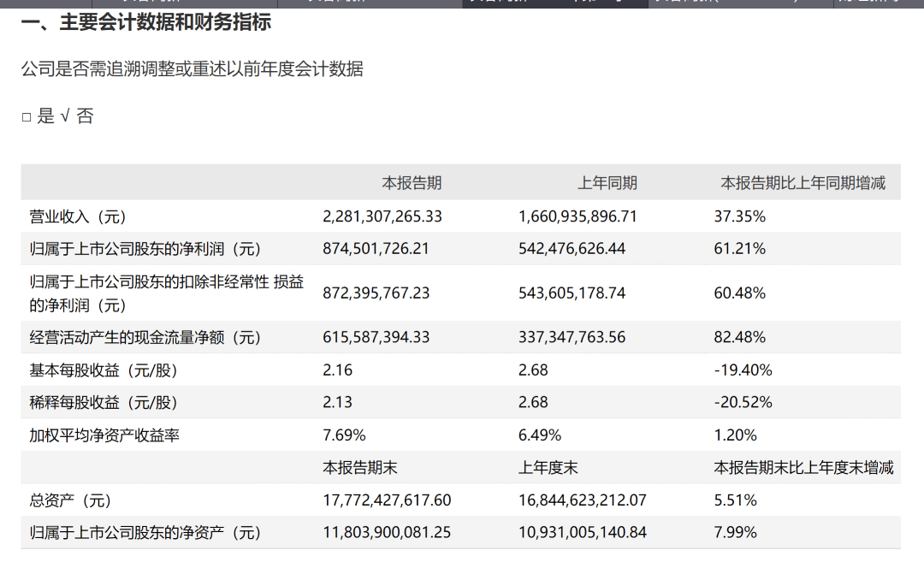Check the empty box before 是
Viewport: 924px width, 568px height.
27,117
